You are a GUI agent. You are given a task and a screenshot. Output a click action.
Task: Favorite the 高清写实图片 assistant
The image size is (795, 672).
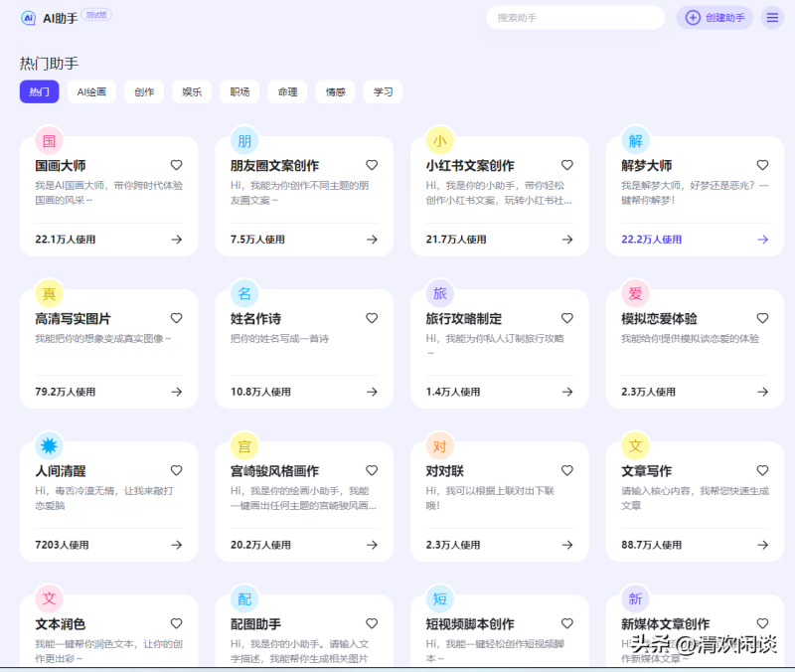point(177,318)
